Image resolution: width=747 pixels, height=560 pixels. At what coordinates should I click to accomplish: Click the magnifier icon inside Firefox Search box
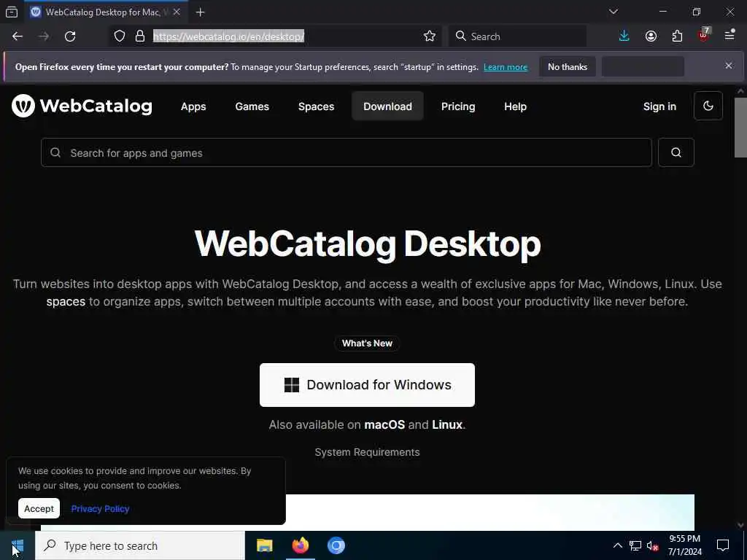pos(460,36)
